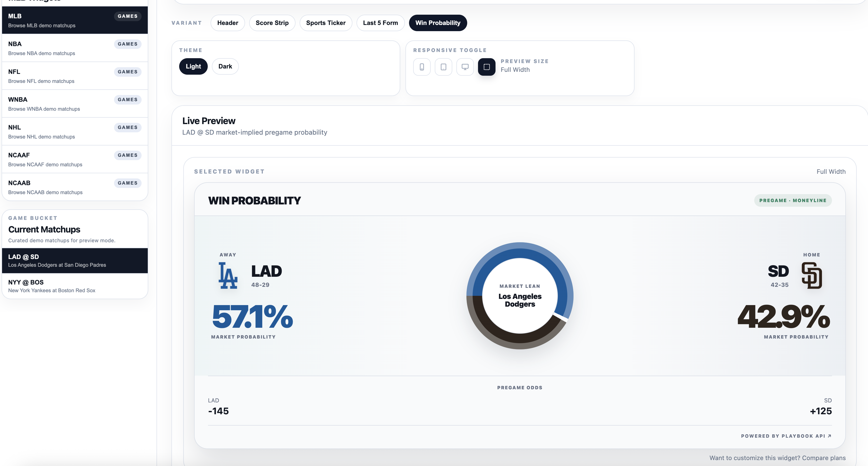
Task: Open the NHL demo matchups row
Action: click(75, 131)
